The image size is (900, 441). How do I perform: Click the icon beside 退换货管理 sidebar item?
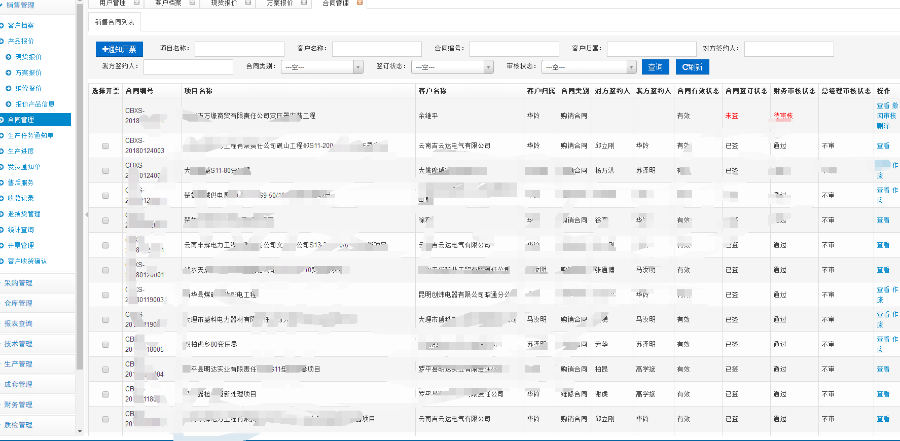tap(2, 214)
